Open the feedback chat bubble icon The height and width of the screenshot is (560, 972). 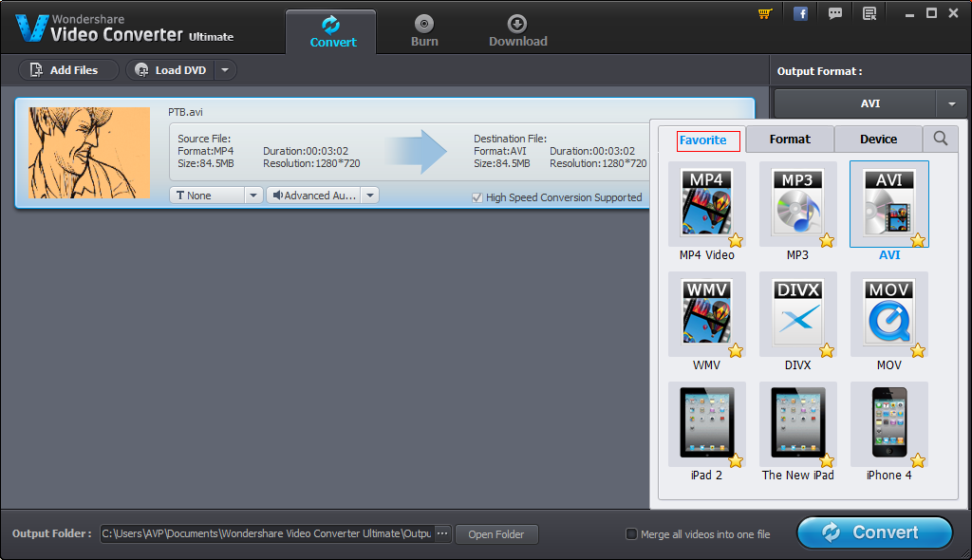pyautogui.click(x=835, y=13)
